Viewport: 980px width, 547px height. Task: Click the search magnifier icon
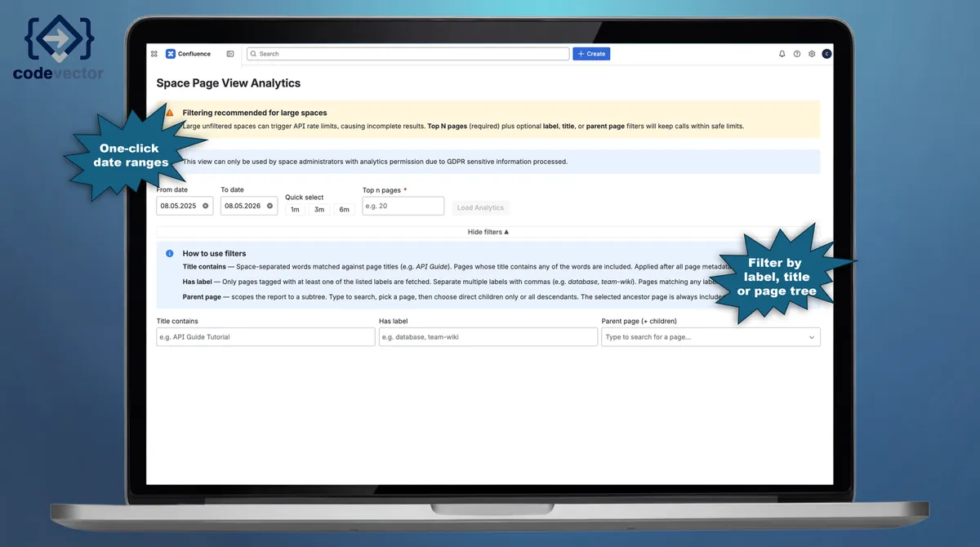pyautogui.click(x=253, y=54)
